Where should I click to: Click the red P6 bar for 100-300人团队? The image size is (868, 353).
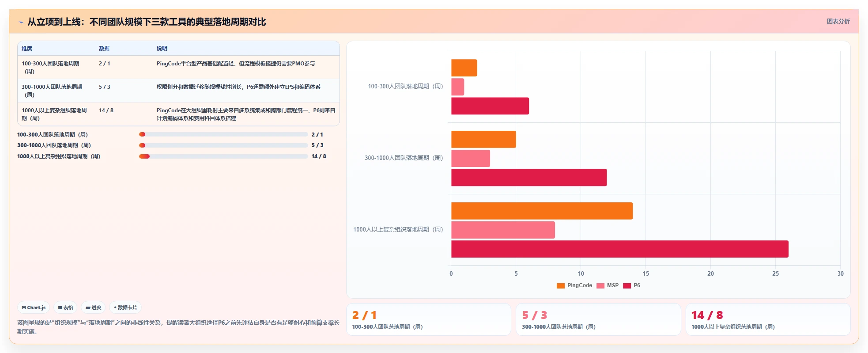(x=490, y=106)
